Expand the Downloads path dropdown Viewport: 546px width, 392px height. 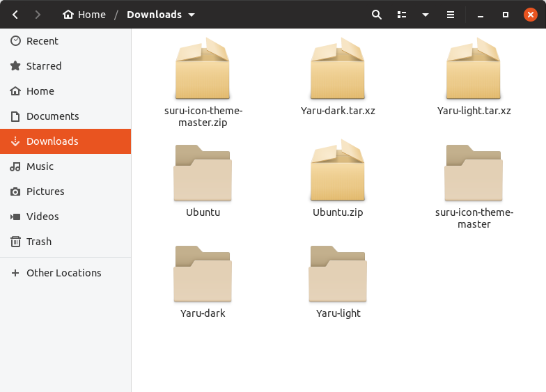click(x=192, y=15)
